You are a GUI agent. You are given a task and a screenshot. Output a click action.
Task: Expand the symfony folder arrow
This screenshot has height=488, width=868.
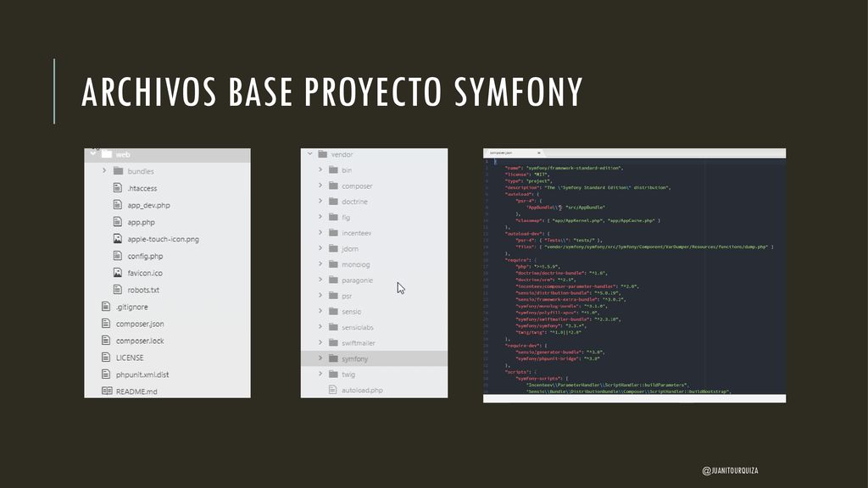coord(320,358)
